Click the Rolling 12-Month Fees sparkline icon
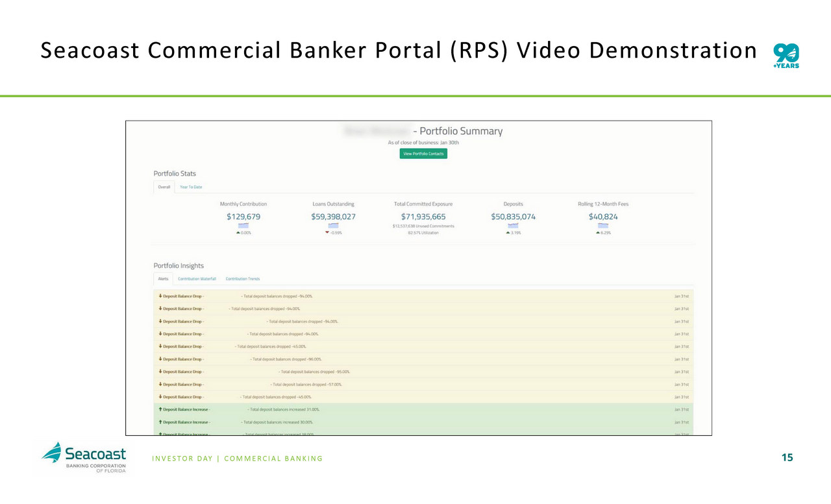 (603, 225)
